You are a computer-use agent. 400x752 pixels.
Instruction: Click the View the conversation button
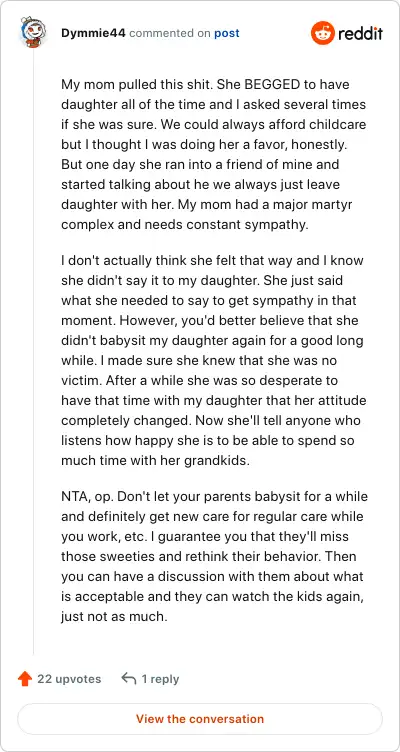point(200,719)
